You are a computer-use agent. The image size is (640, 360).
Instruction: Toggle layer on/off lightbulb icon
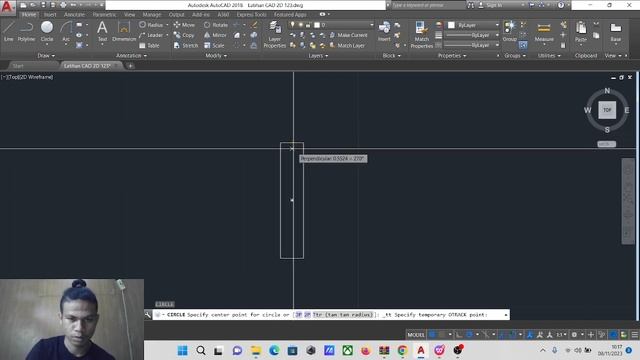coord(293,25)
